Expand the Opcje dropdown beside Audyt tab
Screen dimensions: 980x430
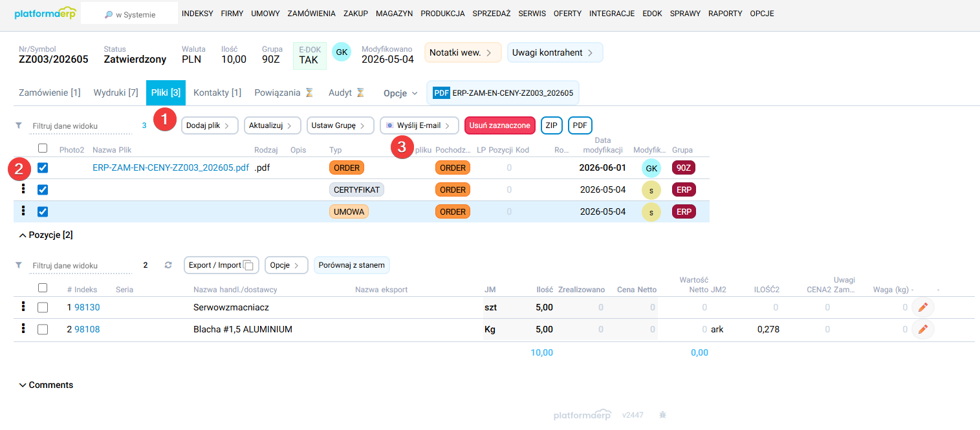[x=400, y=93]
